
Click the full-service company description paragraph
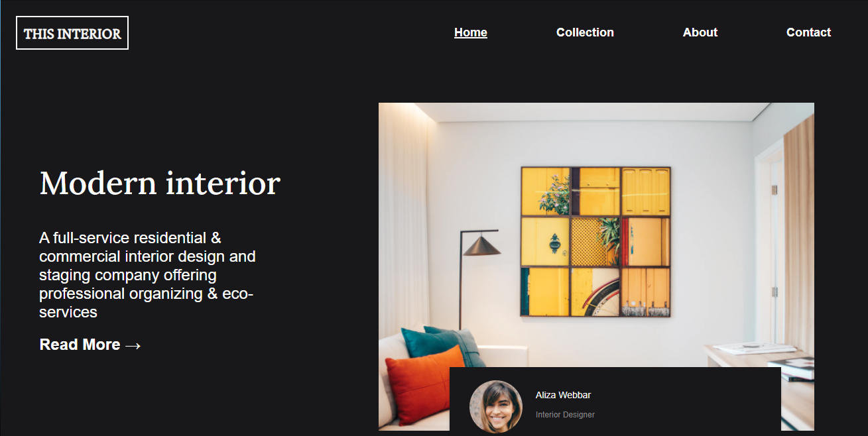[x=147, y=274]
